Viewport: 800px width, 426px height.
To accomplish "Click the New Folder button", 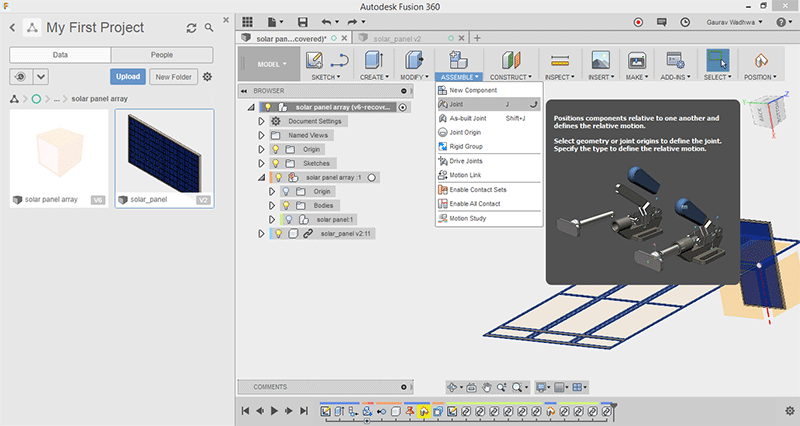I will pos(173,76).
